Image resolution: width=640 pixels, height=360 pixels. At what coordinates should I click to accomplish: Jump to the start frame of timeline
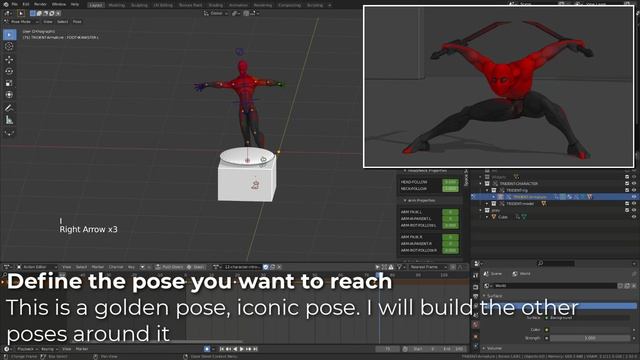[222, 349]
